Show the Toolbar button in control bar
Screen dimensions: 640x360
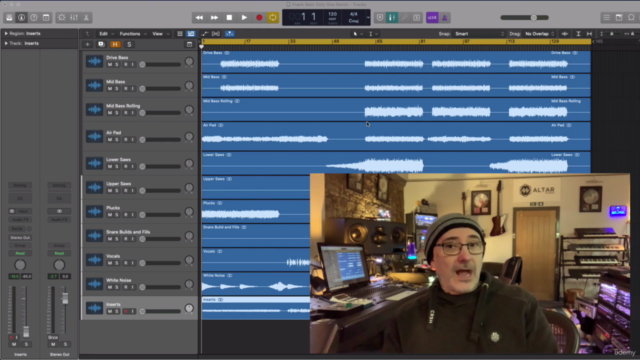tap(46, 18)
